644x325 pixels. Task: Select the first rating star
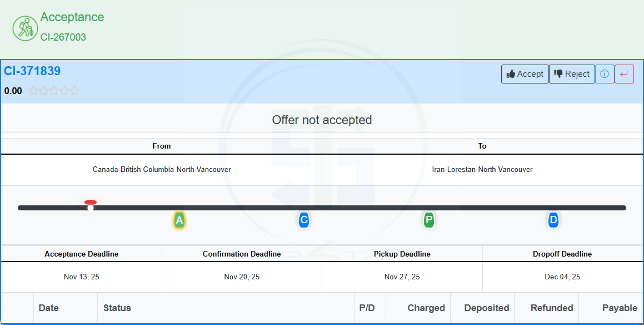(34, 90)
